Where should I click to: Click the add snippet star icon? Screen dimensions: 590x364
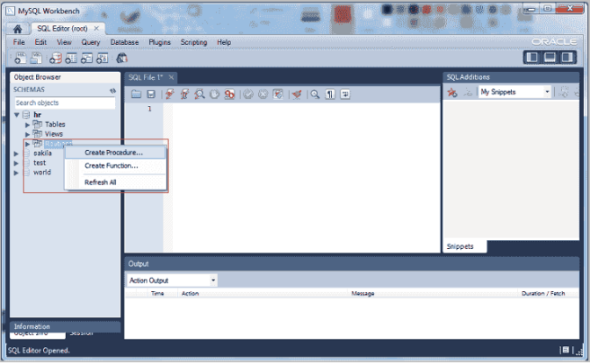[x=451, y=93]
